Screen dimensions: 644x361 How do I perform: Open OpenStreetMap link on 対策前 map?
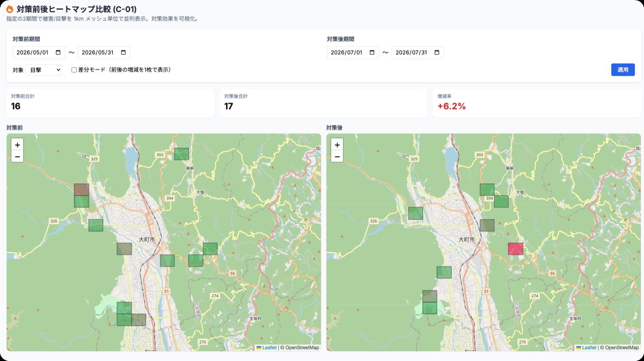(x=302, y=348)
